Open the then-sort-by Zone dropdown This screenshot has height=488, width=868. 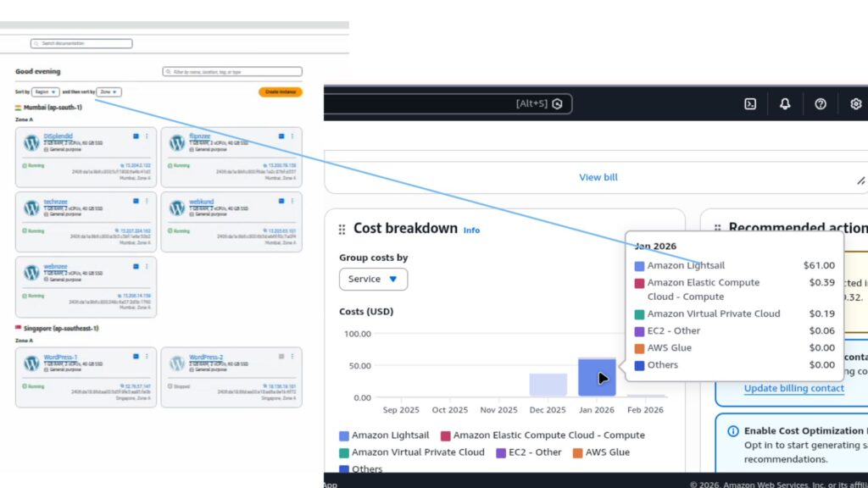pyautogui.click(x=108, y=91)
